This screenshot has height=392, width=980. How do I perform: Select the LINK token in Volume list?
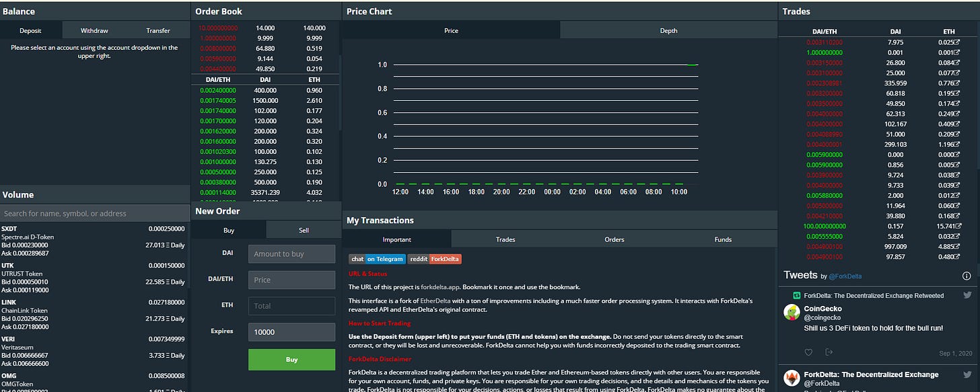pyautogui.click(x=94, y=314)
